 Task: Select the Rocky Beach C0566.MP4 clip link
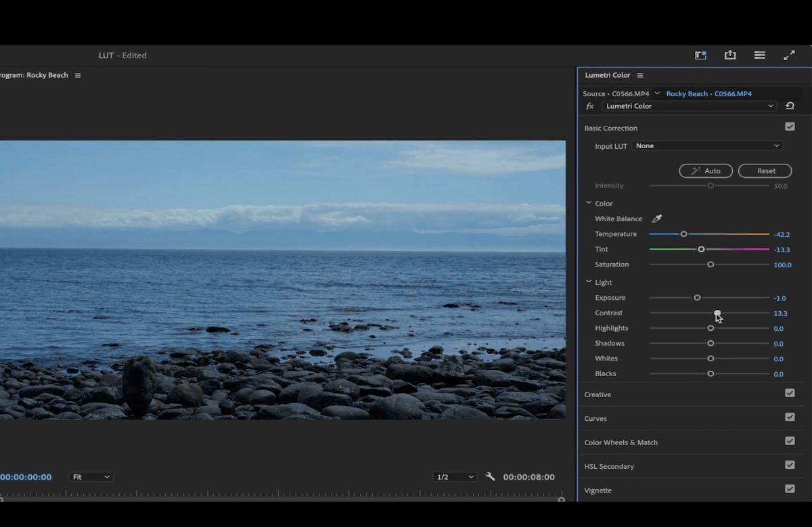point(708,93)
